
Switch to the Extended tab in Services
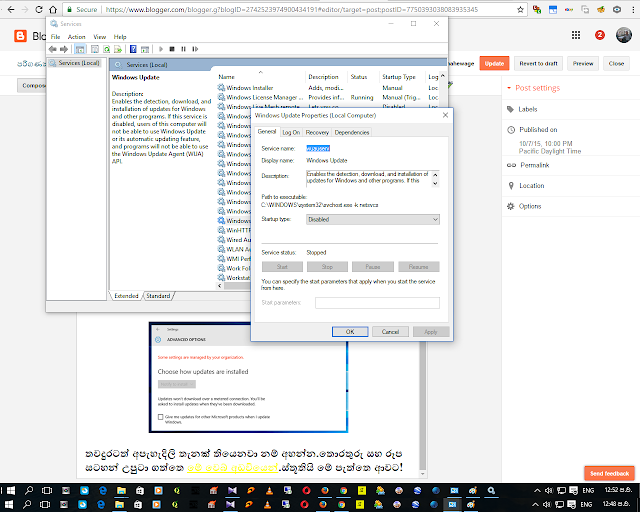[126, 296]
